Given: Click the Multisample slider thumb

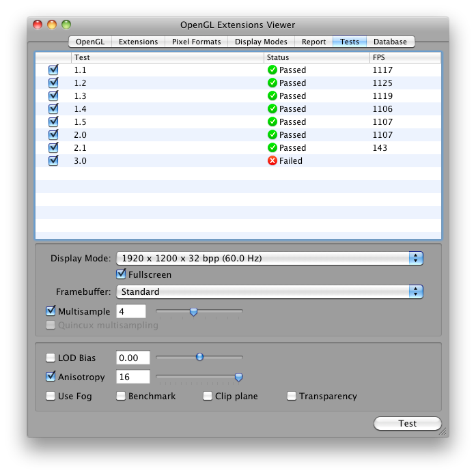Looking at the screenshot, I should point(193,311).
